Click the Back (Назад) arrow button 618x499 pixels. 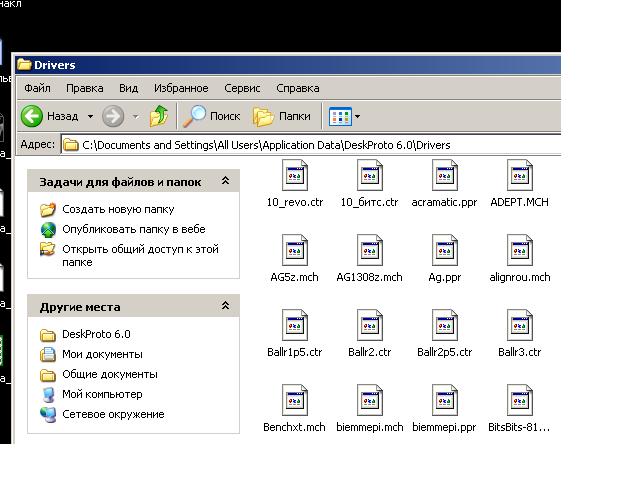(x=33, y=116)
